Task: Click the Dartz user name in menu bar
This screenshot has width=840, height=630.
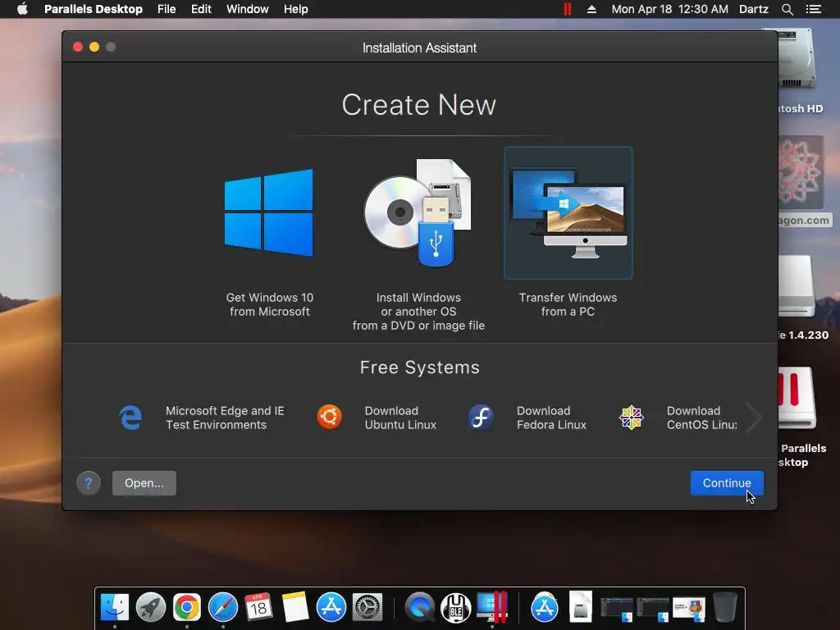Action: [x=753, y=9]
